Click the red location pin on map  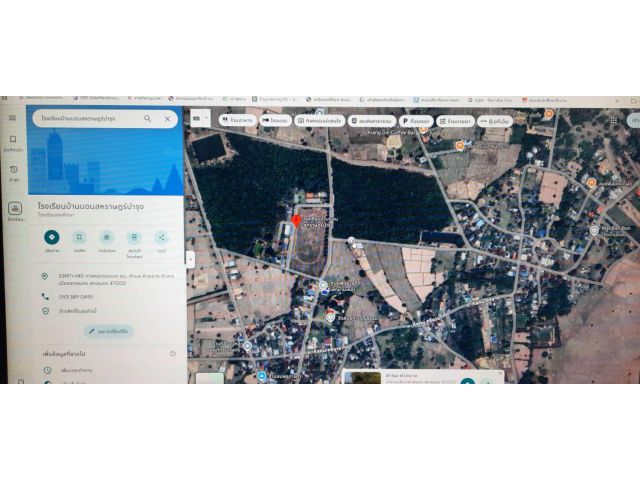tap(297, 222)
